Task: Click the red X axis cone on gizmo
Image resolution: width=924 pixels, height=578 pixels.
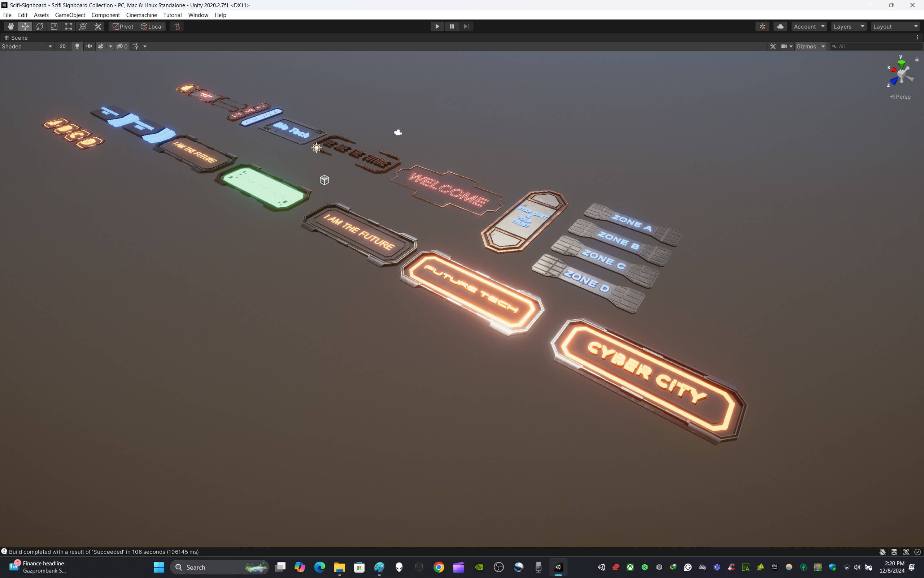Action: click(x=894, y=69)
